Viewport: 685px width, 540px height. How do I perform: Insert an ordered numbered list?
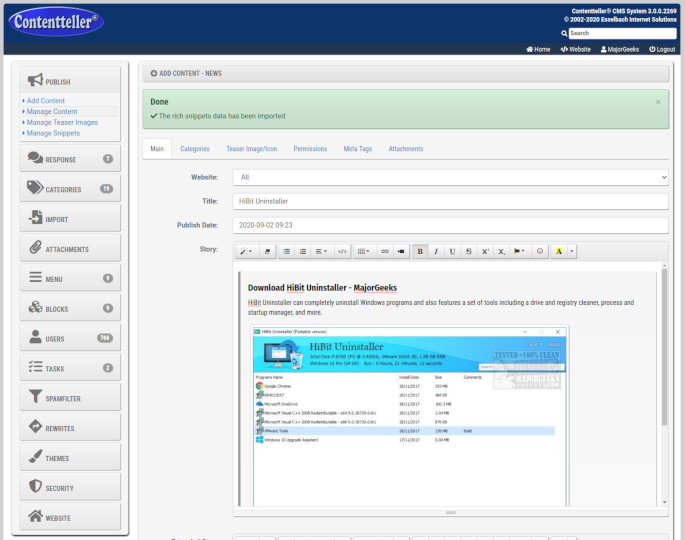[302, 251]
